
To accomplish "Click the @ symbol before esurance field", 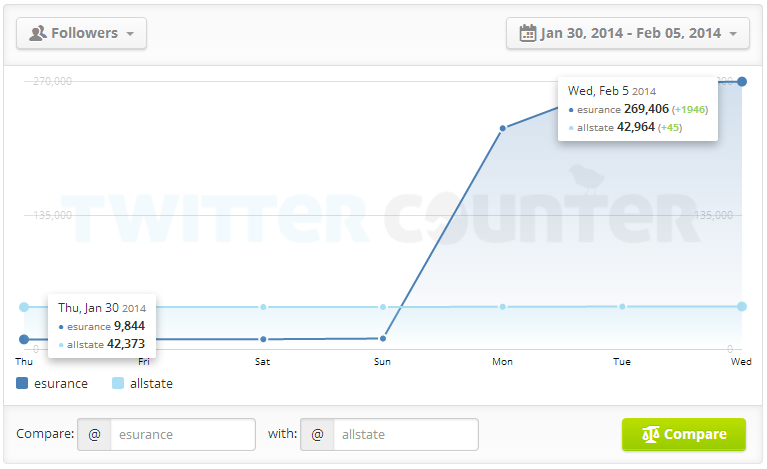I will click(x=94, y=435).
